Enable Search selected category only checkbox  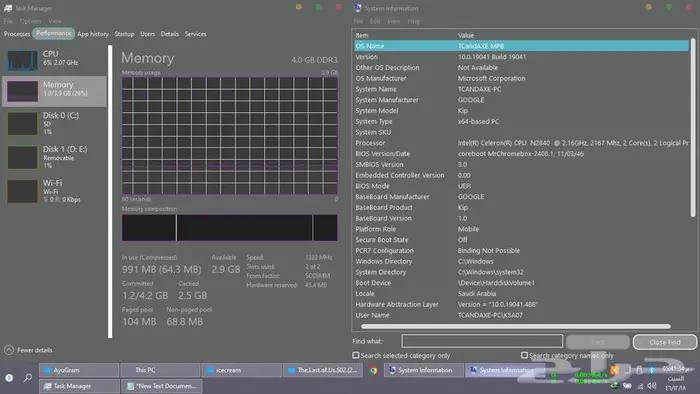coord(356,355)
